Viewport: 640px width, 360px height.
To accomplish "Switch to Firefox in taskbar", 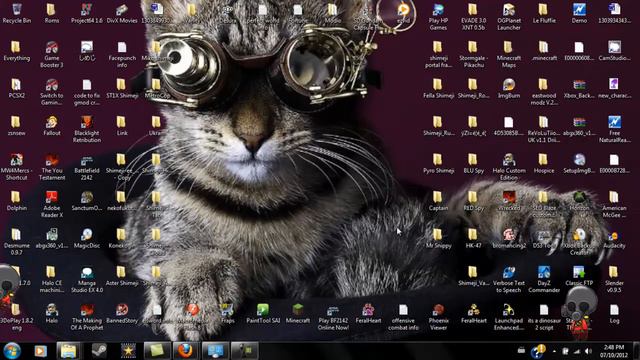I will coord(185,351).
